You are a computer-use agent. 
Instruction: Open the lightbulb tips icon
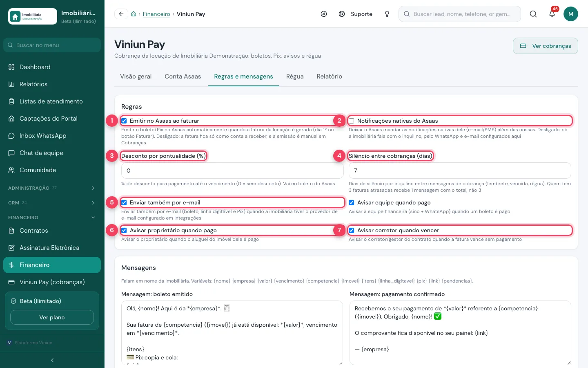(387, 14)
